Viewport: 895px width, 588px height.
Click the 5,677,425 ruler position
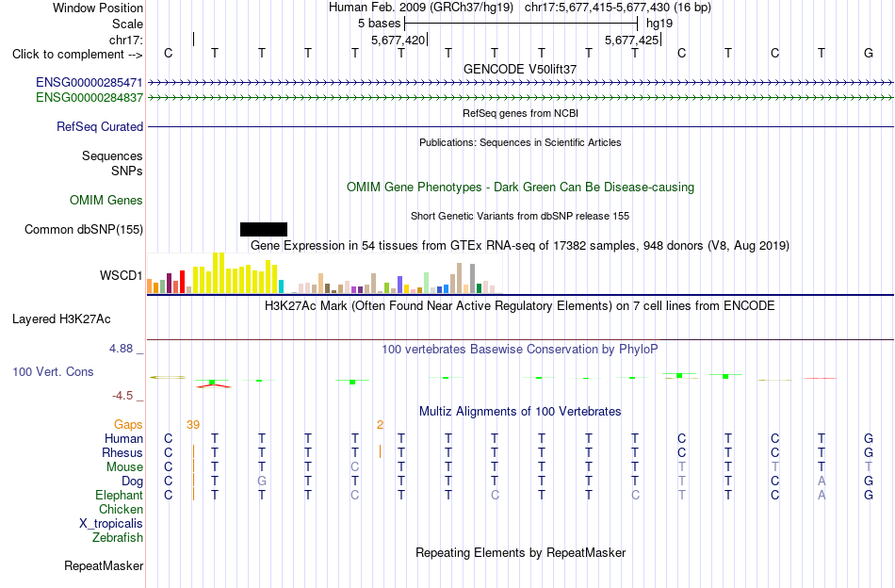632,40
